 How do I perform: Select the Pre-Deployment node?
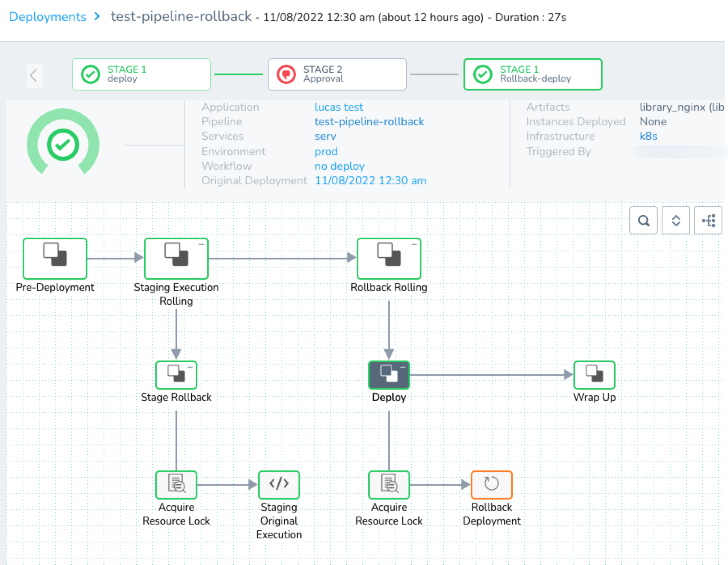(55, 259)
